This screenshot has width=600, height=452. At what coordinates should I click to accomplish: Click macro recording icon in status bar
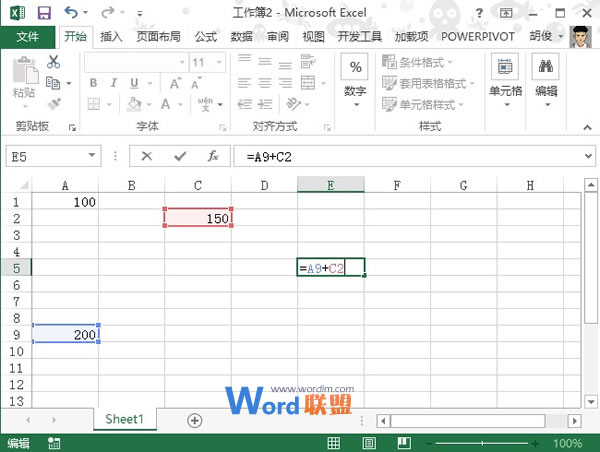click(x=54, y=443)
